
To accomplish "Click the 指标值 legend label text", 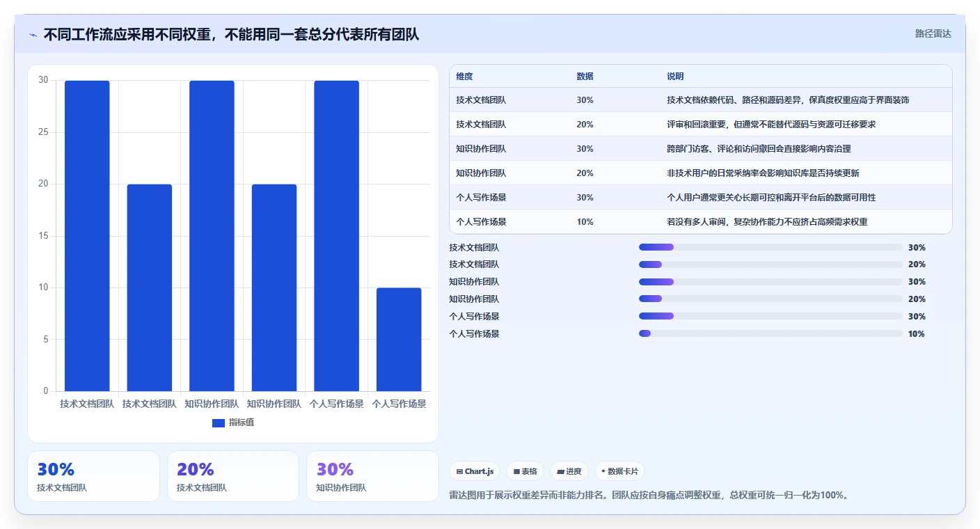I will (x=242, y=423).
